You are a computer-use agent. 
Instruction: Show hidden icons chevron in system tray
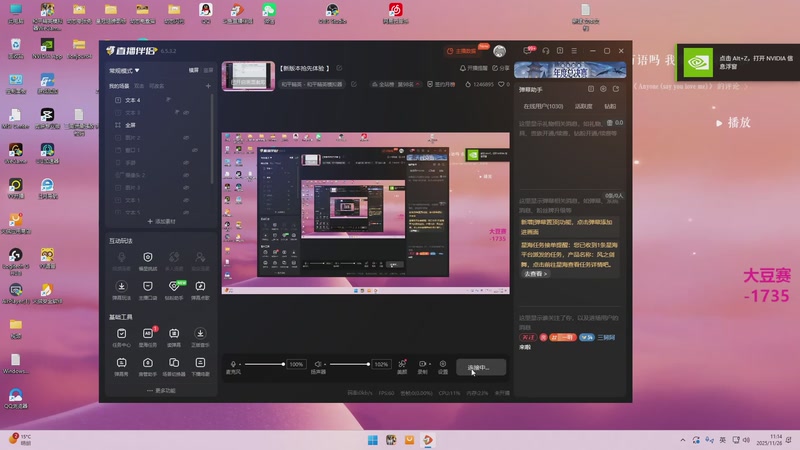[x=683, y=440]
